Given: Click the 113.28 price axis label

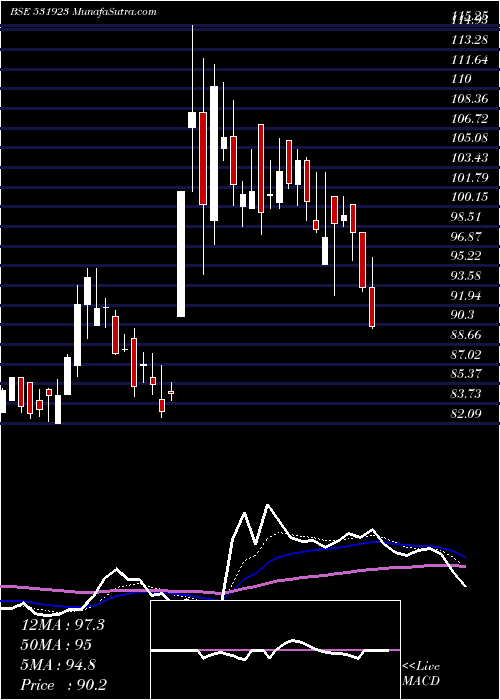Looking at the screenshot, I should (469, 40).
